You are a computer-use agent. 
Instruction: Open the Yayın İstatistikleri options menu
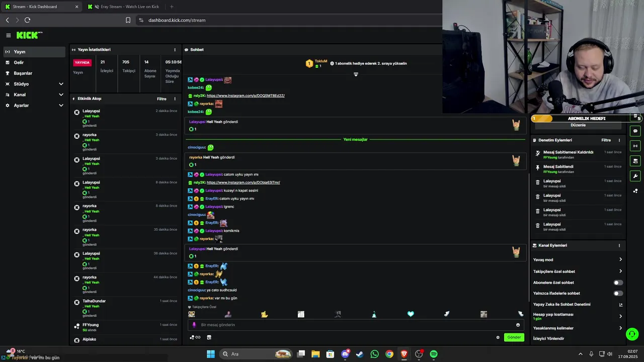(x=175, y=50)
